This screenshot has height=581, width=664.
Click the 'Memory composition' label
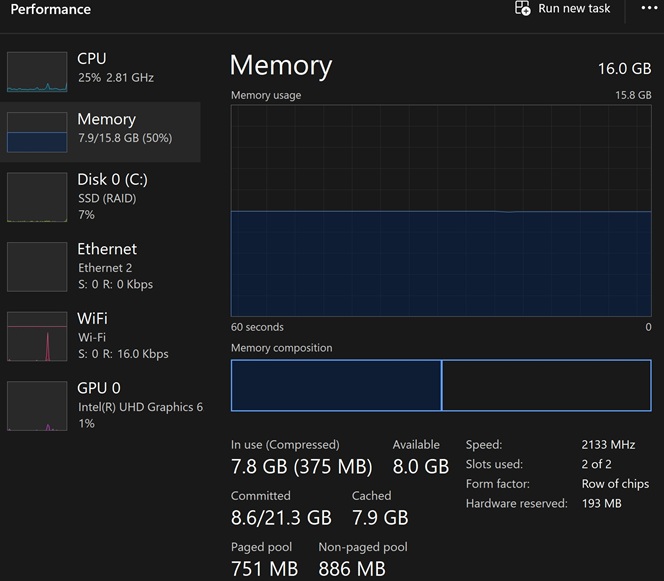pyautogui.click(x=282, y=348)
